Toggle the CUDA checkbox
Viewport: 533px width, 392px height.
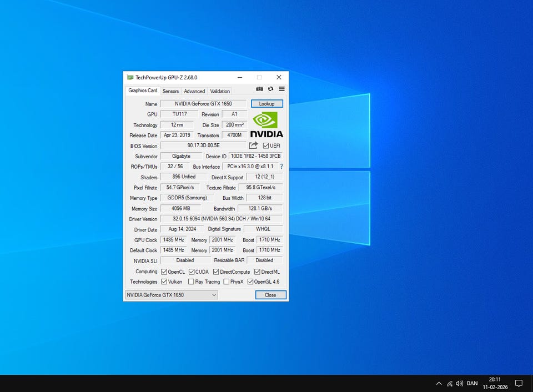pyautogui.click(x=192, y=272)
